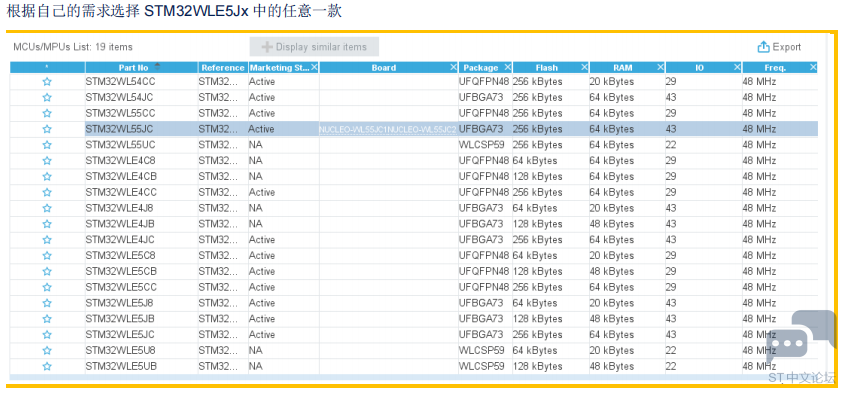This screenshot has width=845, height=393.
Task: Remove the IO column using X
Action: pyautogui.click(x=737, y=67)
